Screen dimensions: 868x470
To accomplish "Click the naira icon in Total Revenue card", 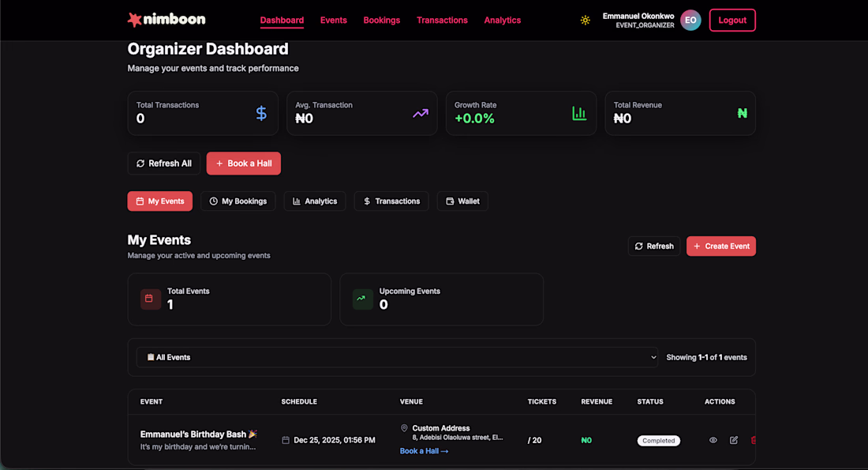I will [x=743, y=113].
